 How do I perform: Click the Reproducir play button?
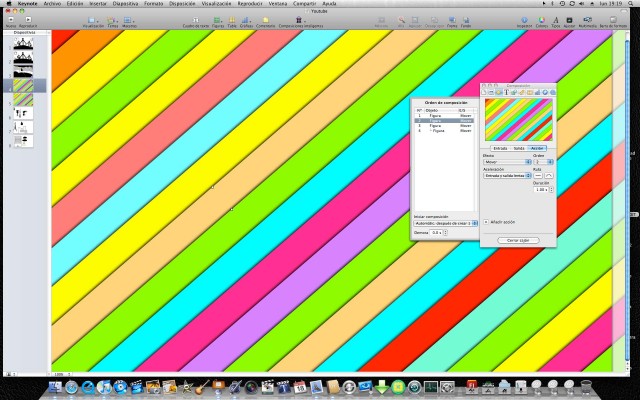(x=28, y=20)
